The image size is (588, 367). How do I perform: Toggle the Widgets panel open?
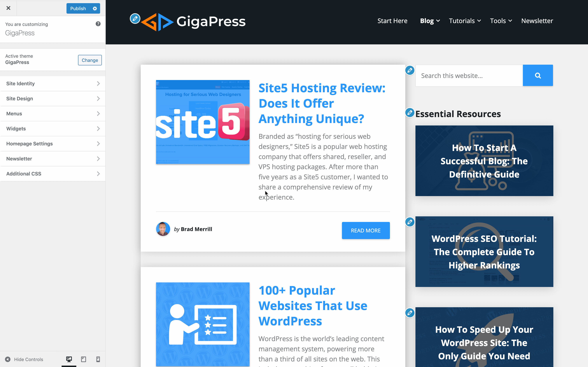click(52, 128)
